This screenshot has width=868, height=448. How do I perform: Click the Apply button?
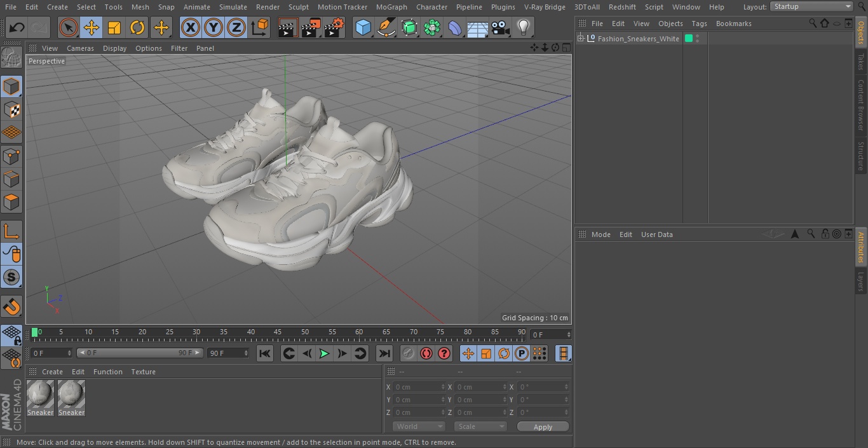[x=543, y=427]
